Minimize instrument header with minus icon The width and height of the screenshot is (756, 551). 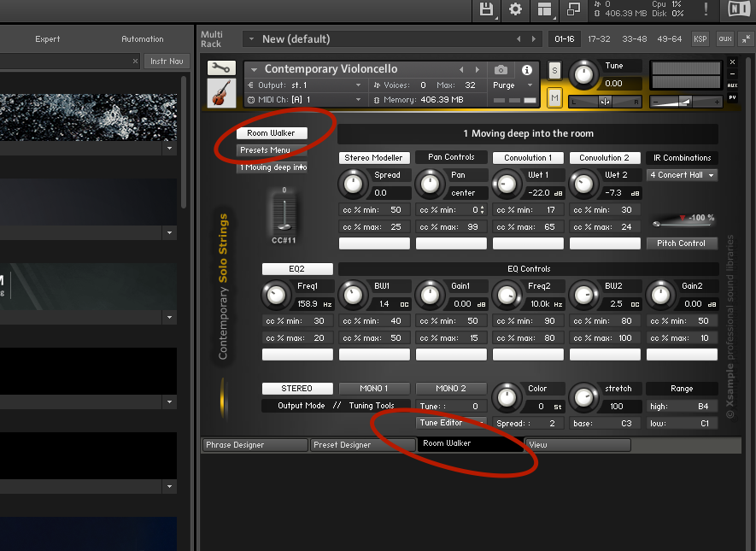pyautogui.click(x=732, y=73)
